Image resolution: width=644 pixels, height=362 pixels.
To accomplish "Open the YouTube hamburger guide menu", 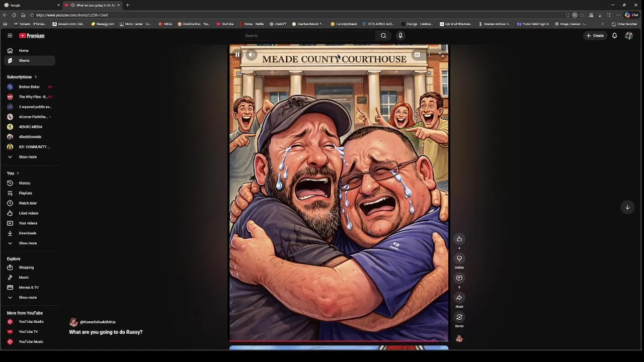I will point(10,36).
